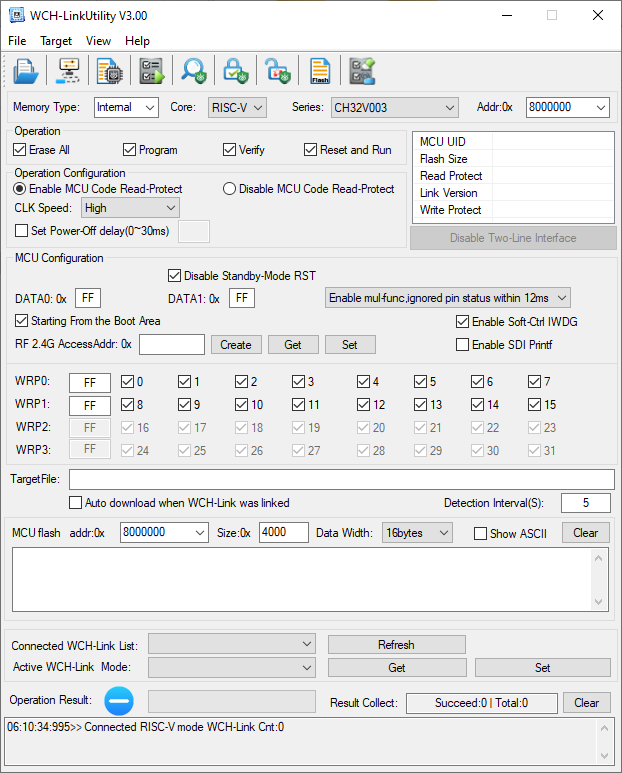Click the closed padlock protect icon

pos(236,71)
